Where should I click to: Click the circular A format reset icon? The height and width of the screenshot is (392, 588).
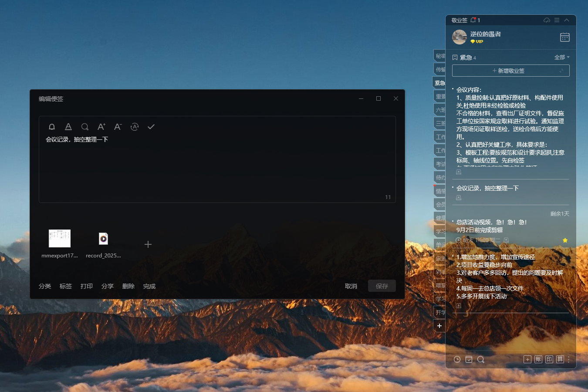pyautogui.click(x=135, y=127)
